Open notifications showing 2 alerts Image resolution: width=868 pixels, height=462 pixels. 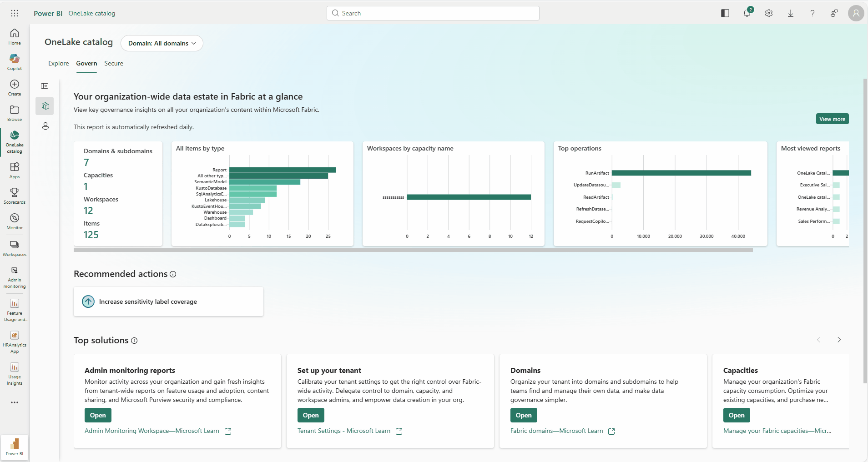click(x=747, y=13)
